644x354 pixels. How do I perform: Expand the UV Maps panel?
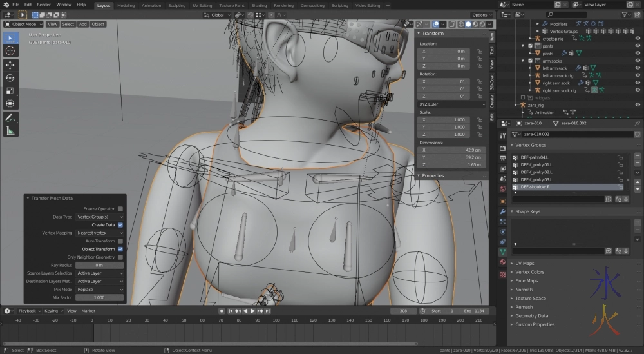(x=525, y=263)
